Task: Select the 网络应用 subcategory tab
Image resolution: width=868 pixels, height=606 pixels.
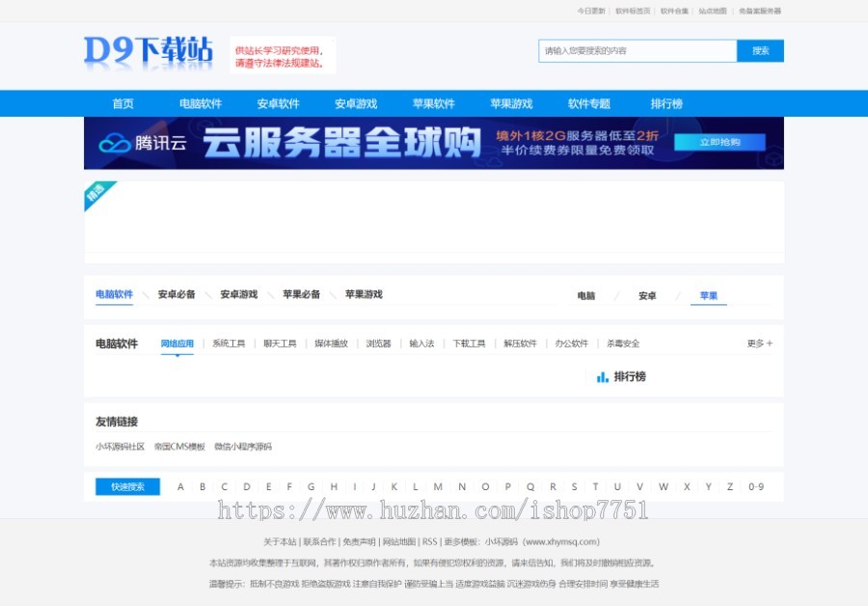Action: [x=177, y=344]
